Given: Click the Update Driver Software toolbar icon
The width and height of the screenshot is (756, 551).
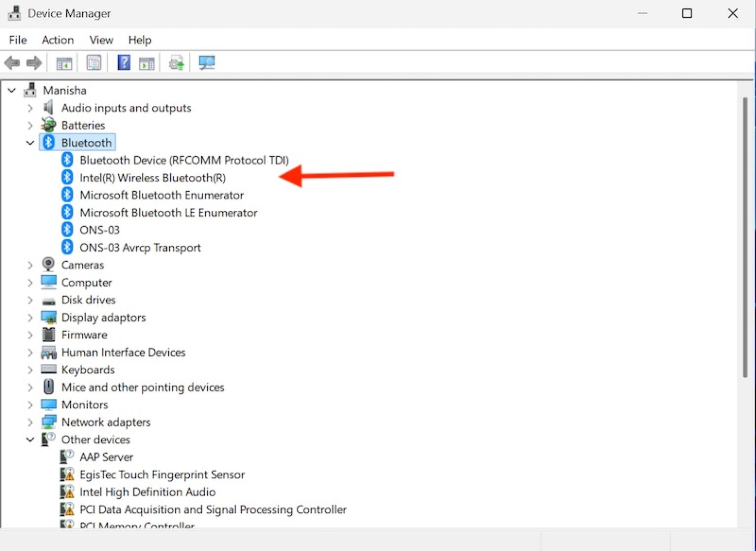Looking at the screenshot, I should tap(176, 63).
